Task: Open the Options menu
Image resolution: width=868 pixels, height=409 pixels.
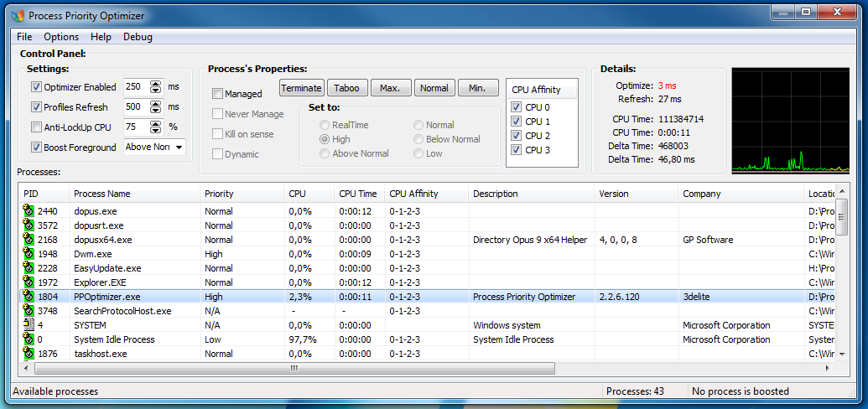Action: point(61,37)
